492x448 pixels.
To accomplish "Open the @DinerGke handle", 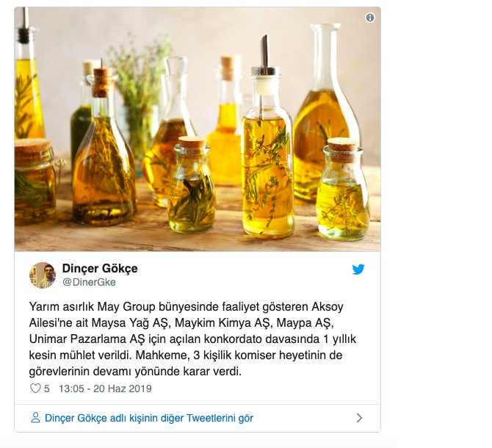I will [89, 282].
